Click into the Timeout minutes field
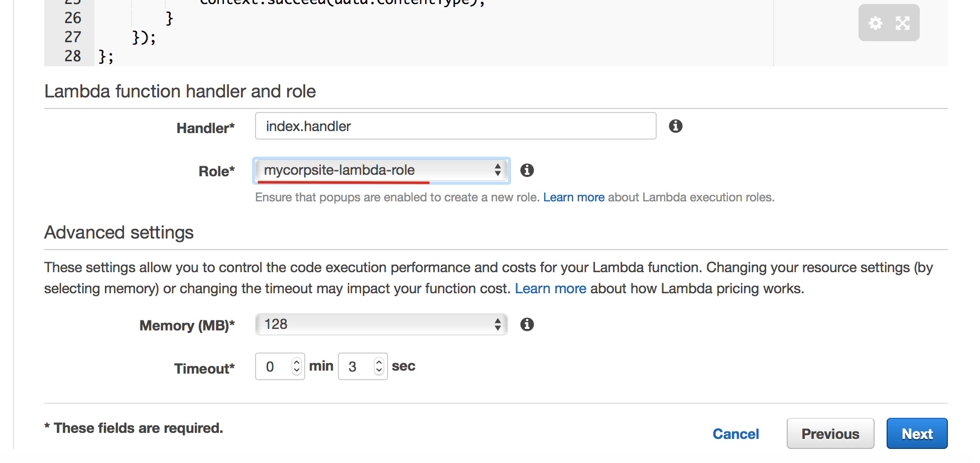The height and width of the screenshot is (463, 980). (273, 367)
